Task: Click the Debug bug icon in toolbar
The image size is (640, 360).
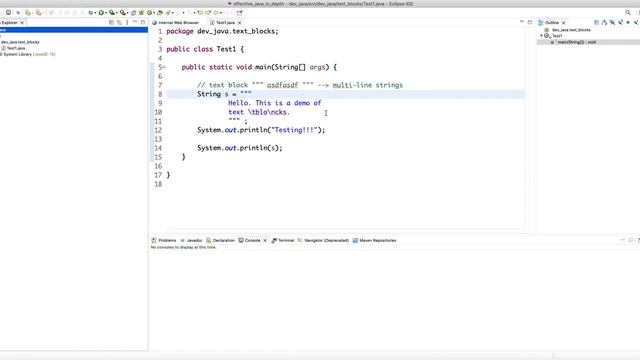Action: pyautogui.click(x=90, y=13)
